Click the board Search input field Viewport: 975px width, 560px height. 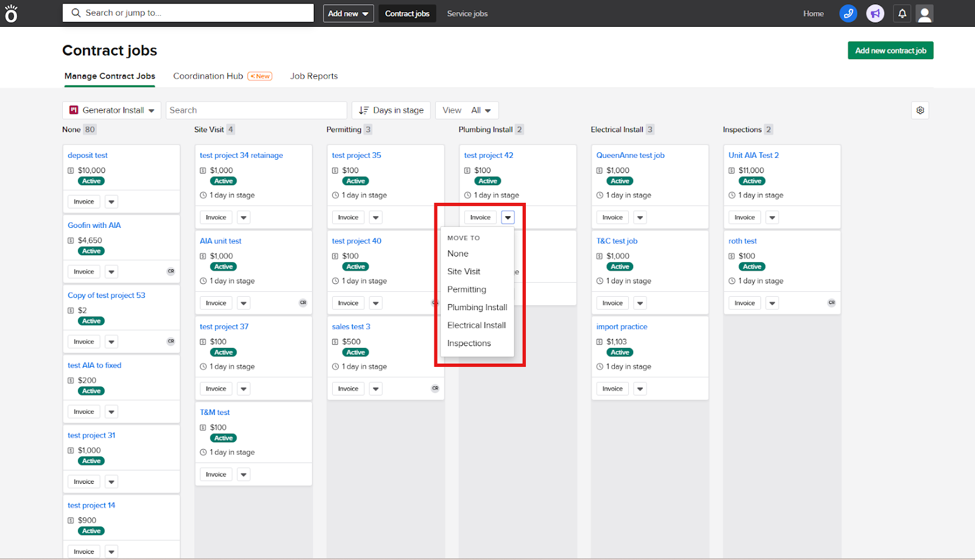point(256,110)
